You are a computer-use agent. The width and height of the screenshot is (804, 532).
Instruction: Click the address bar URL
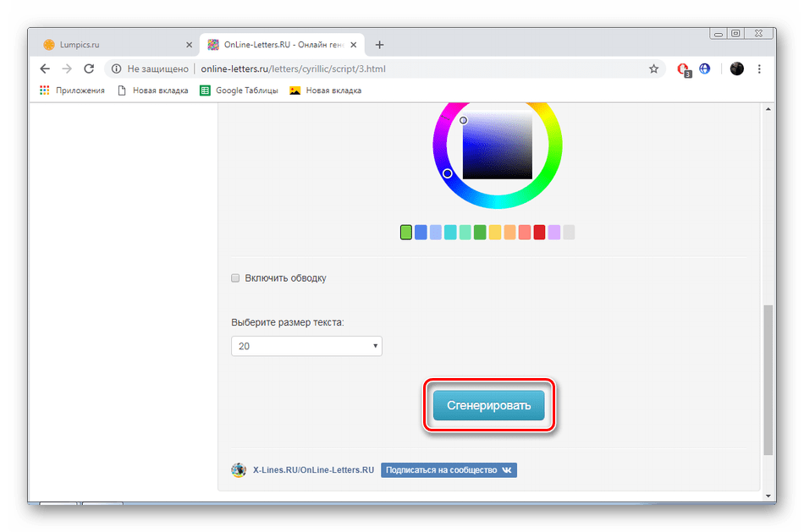pos(293,69)
